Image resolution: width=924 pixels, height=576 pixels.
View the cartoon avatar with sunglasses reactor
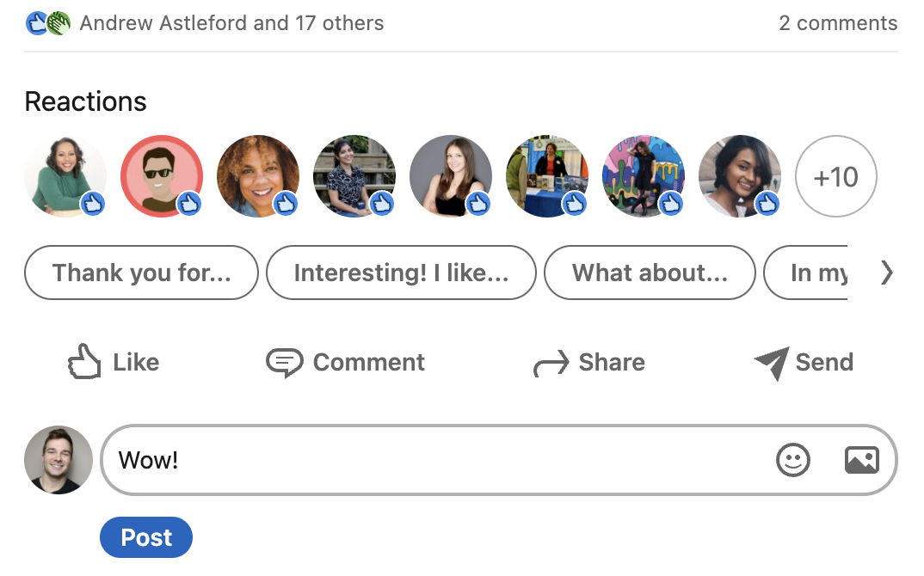point(161,175)
